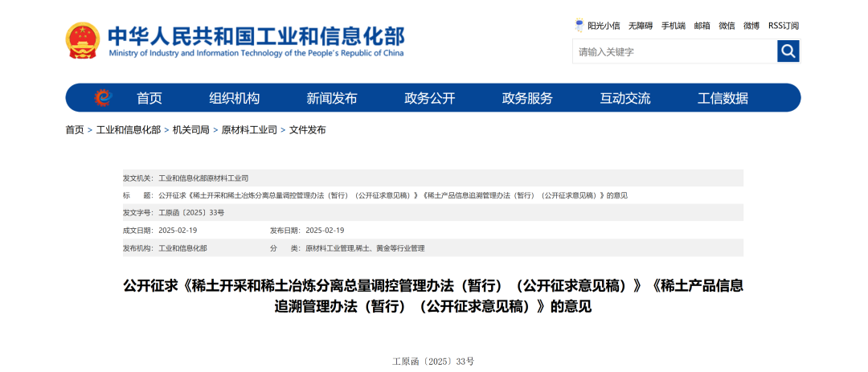Screen dimensions: 868x372
Task: Click the national emblem logo
Action: click(81, 41)
